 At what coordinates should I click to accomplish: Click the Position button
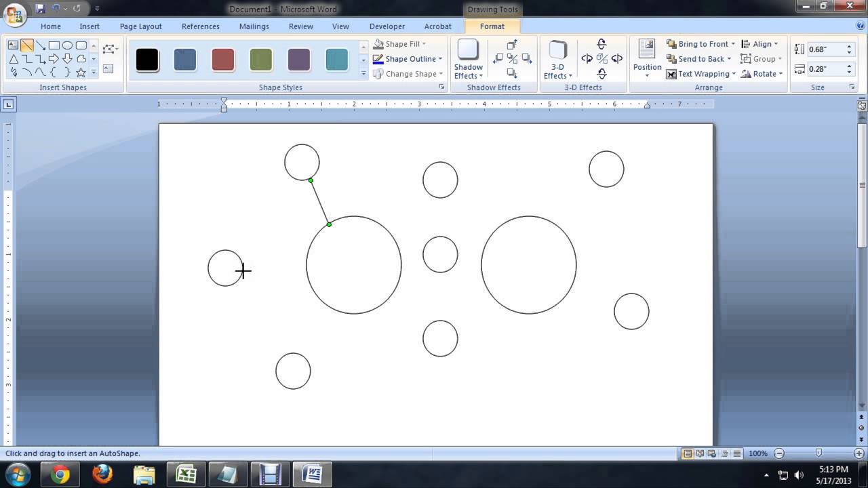(x=647, y=58)
